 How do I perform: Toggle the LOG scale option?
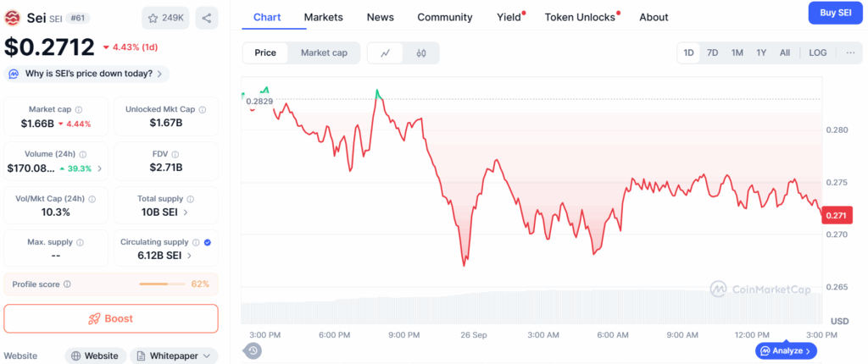(x=818, y=52)
